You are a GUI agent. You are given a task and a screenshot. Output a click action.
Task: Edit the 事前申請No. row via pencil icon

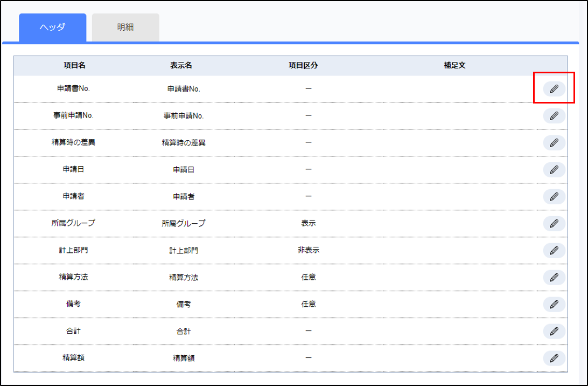click(554, 116)
